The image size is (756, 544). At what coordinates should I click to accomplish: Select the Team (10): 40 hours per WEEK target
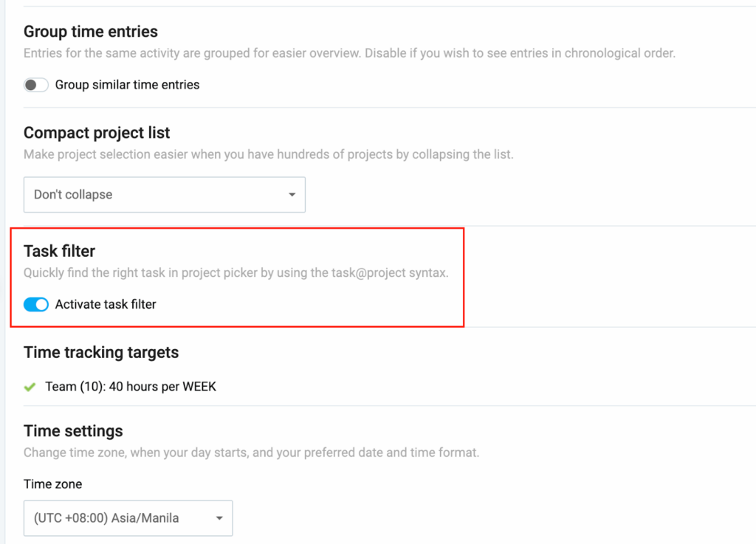click(131, 386)
